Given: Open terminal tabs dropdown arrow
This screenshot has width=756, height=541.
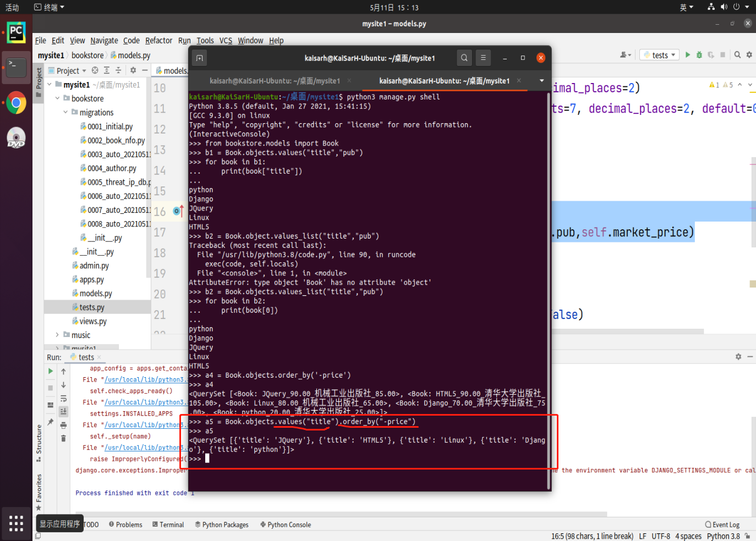Looking at the screenshot, I should (541, 81).
